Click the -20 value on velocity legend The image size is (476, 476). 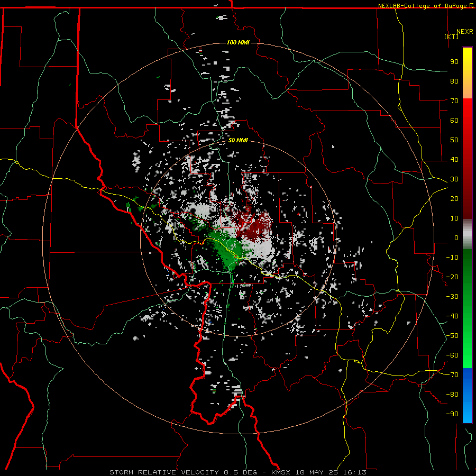pos(452,277)
